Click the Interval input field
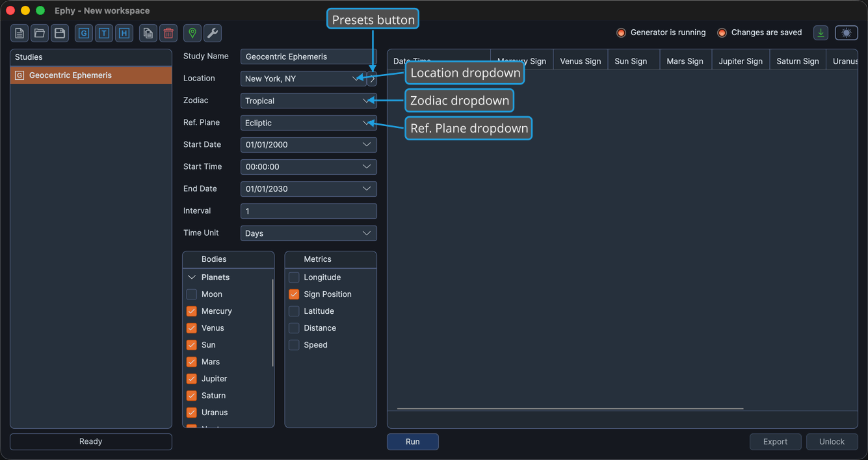The image size is (868, 460). tap(309, 211)
